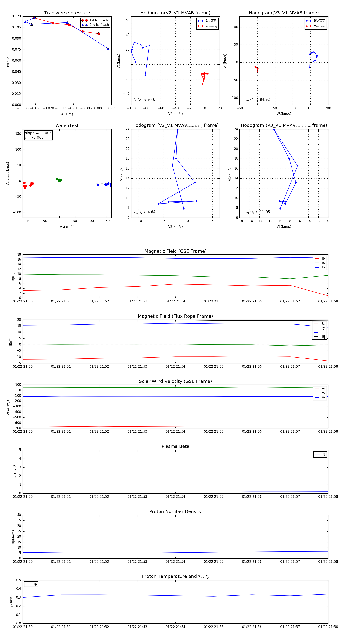The image size is (351, 644).
Task: Click the "r = -0.067" correlation annotation
Action: click(34, 137)
